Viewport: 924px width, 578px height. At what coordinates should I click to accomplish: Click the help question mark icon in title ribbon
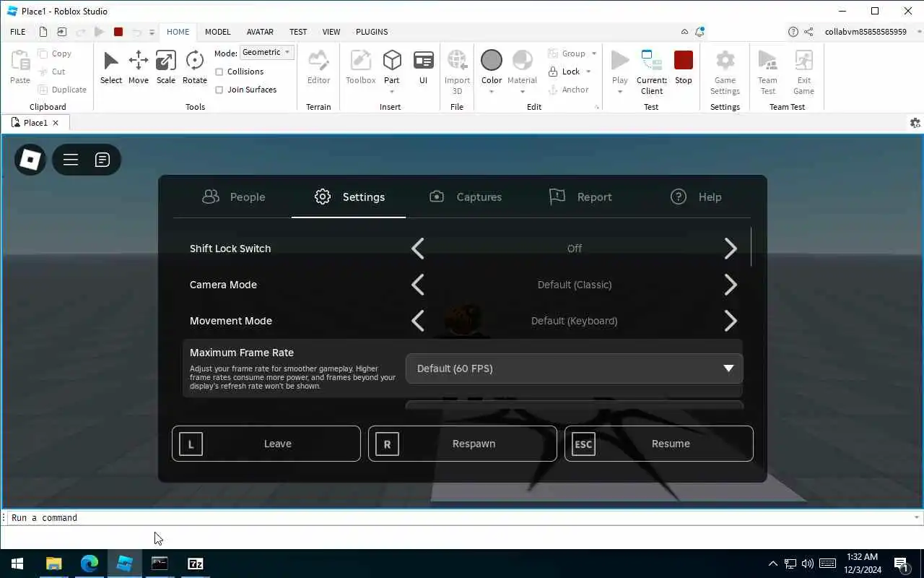coord(793,32)
